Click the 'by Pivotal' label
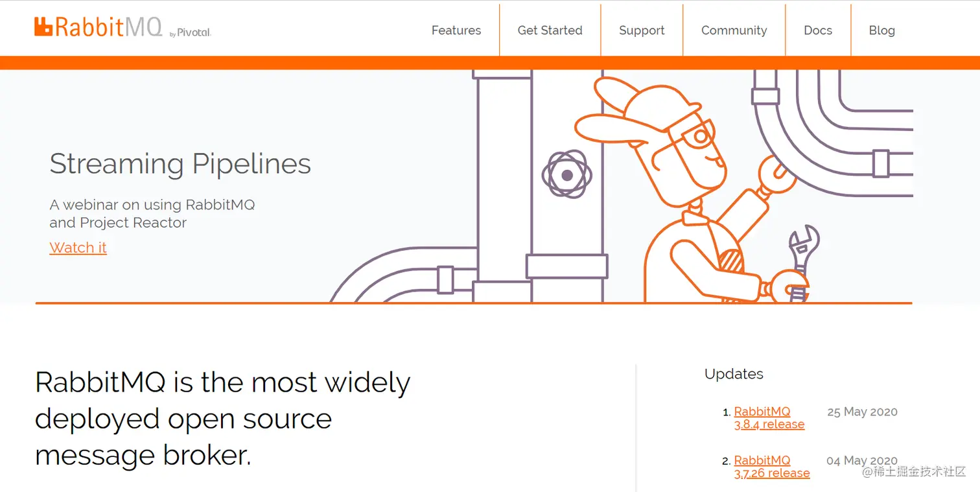 191,32
